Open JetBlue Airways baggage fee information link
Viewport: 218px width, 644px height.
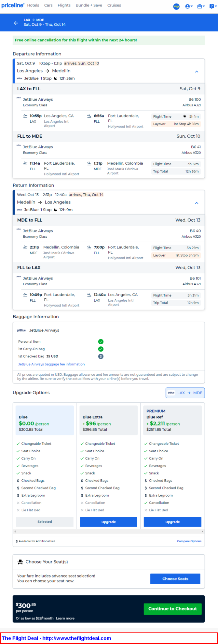[51, 364]
